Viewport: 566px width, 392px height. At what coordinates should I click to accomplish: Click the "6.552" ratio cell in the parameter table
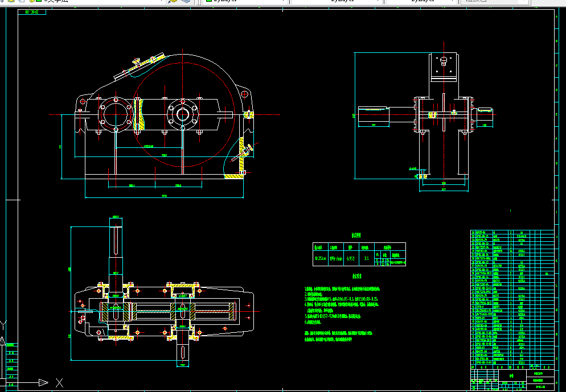351,258
